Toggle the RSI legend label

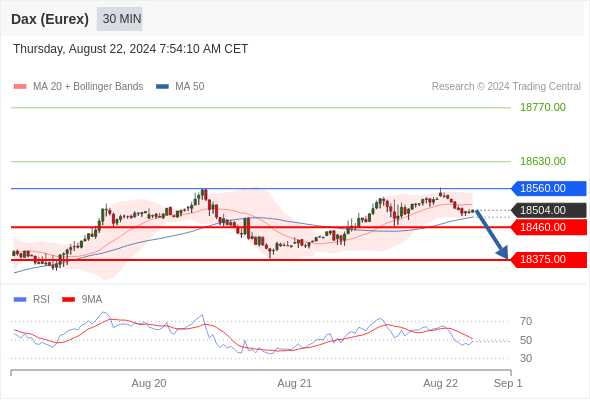41,300
